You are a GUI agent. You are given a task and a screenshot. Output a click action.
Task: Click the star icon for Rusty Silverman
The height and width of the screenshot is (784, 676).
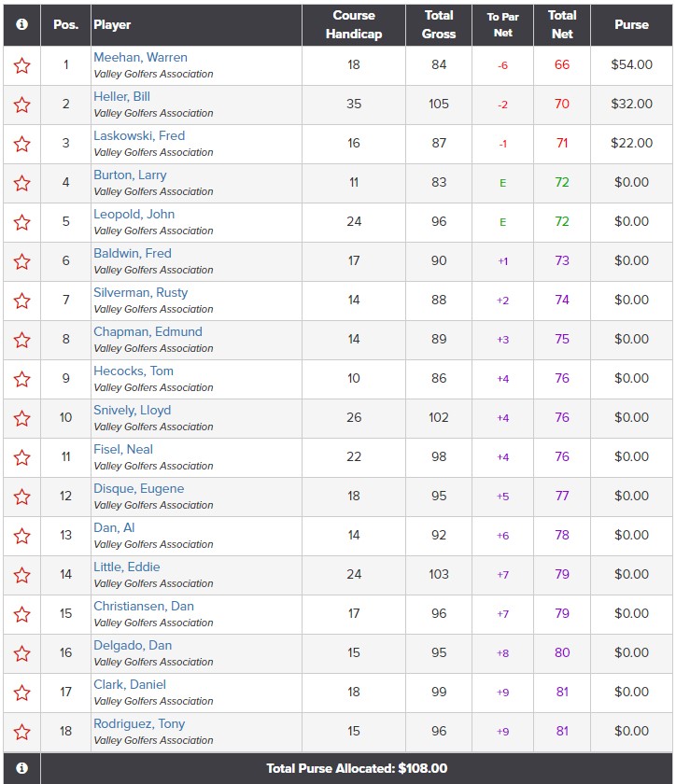(x=21, y=301)
